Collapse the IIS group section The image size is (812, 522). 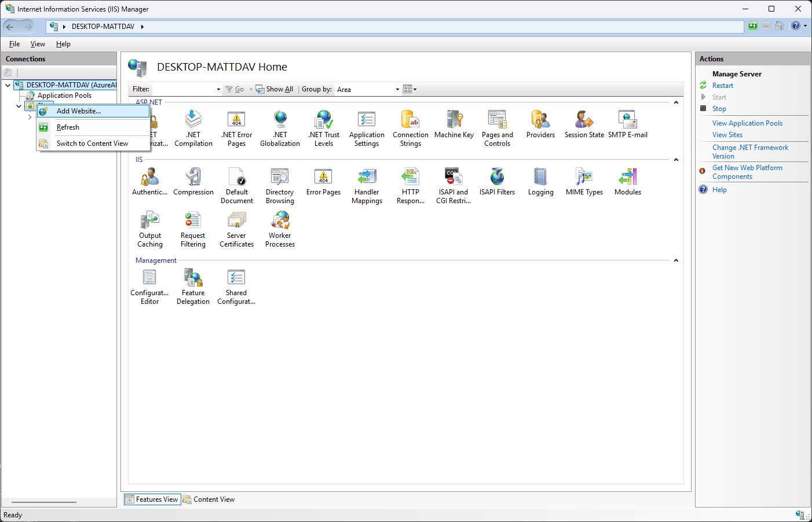676,160
